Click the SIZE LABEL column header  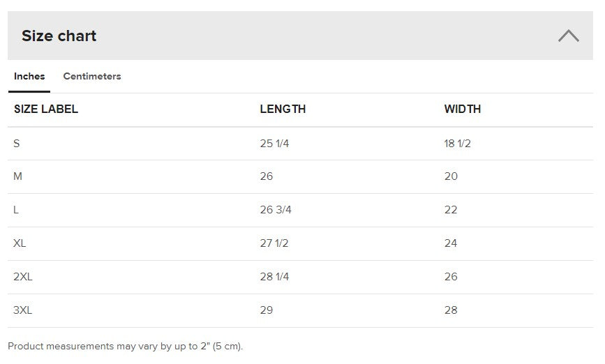(x=46, y=109)
